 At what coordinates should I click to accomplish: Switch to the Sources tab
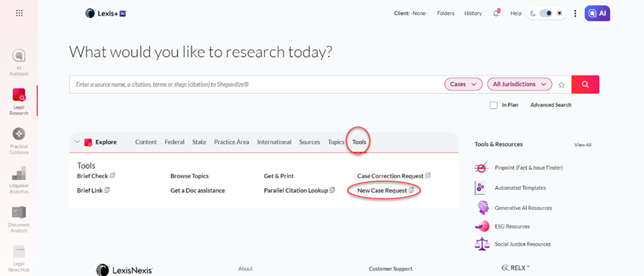pos(309,142)
